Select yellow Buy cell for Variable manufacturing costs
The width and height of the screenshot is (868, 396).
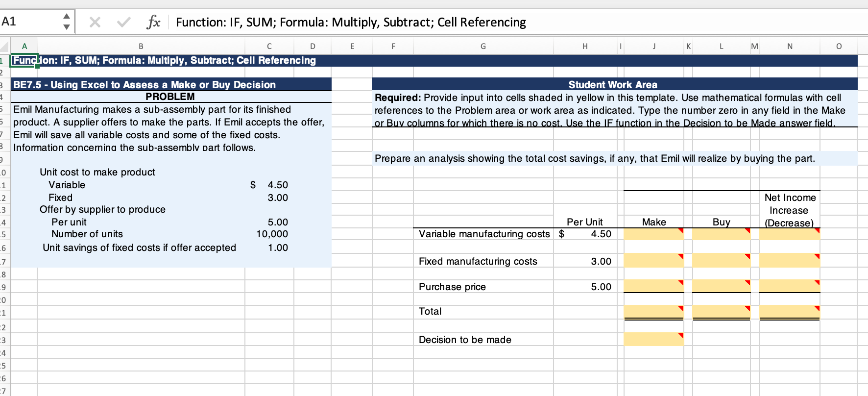[x=722, y=234]
